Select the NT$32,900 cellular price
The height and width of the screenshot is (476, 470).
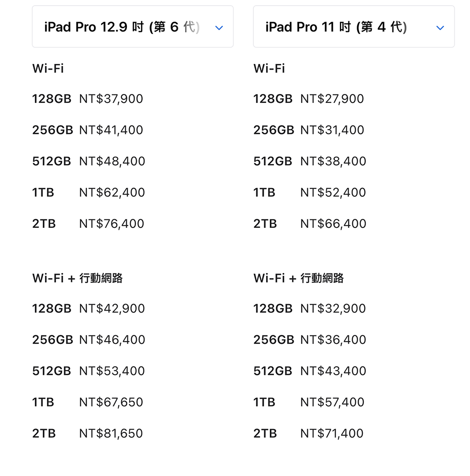pyautogui.click(x=333, y=308)
